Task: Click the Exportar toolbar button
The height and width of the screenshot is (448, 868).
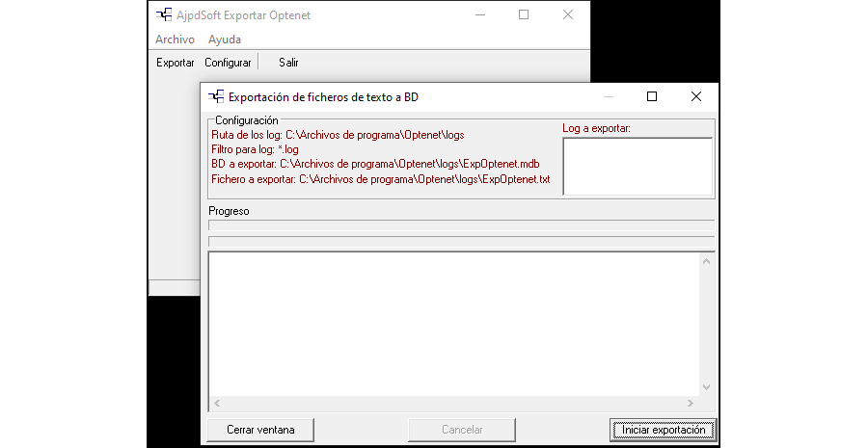Action: pyautogui.click(x=175, y=63)
